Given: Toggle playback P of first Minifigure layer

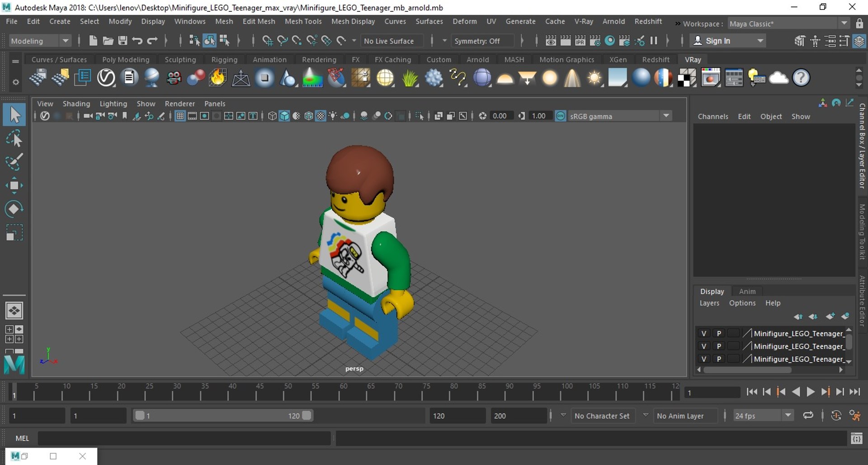Looking at the screenshot, I should [719, 333].
